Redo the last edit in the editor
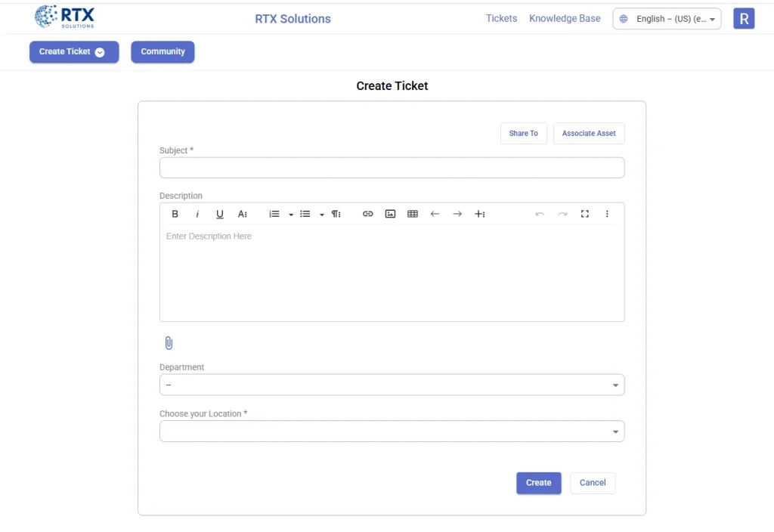The height and width of the screenshot is (532, 774). [562, 214]
